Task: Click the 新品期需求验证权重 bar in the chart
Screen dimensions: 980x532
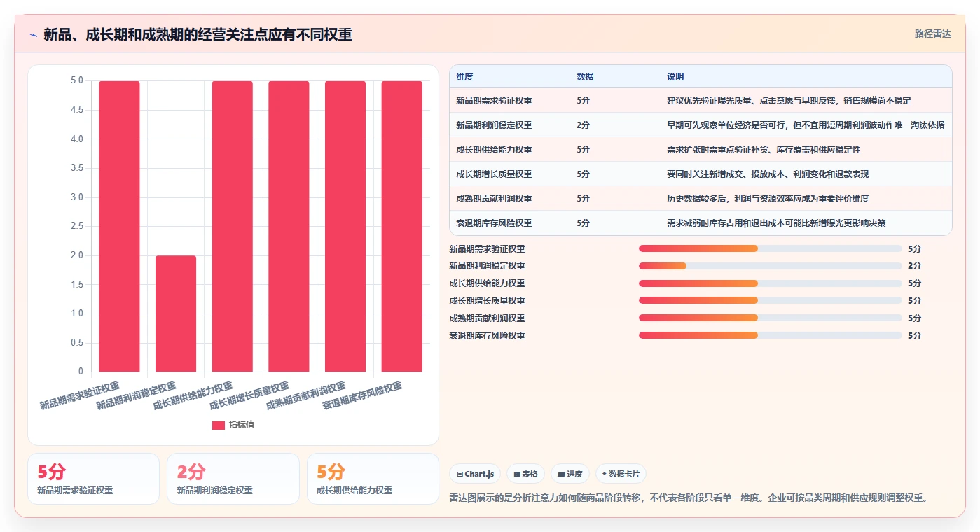Action: (119, 226)
